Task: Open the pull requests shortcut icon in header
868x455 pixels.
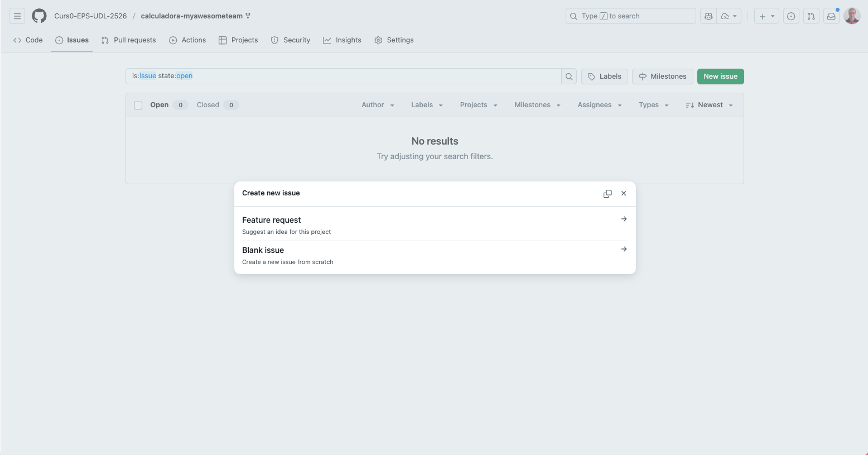Action: coord(811,16)
